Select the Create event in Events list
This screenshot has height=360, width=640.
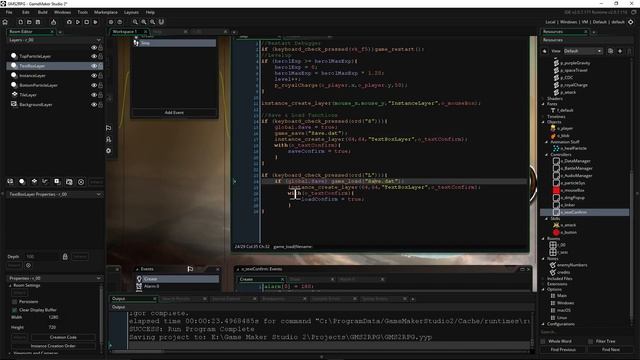pyautogui.click(x=177, y=279)
